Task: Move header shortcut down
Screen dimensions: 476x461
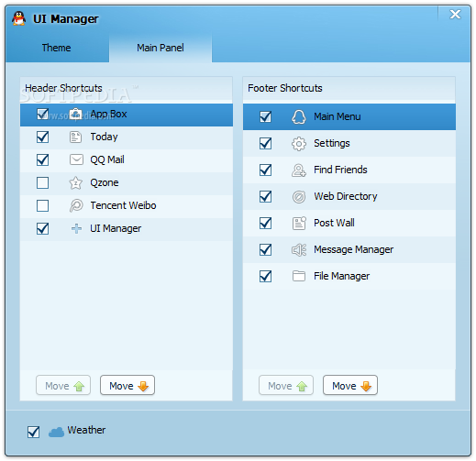Action: 127,386
